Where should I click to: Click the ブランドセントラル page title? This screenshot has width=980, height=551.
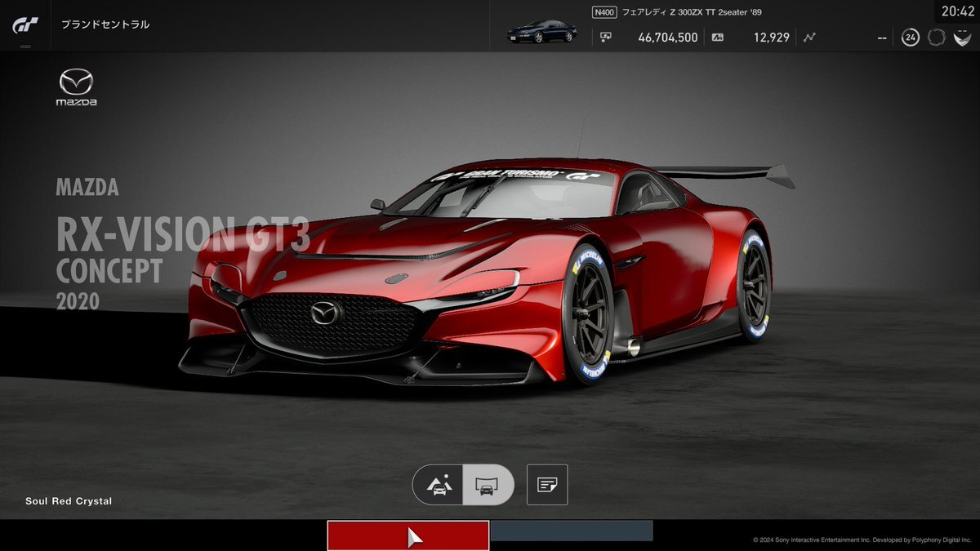click(105, 24)
